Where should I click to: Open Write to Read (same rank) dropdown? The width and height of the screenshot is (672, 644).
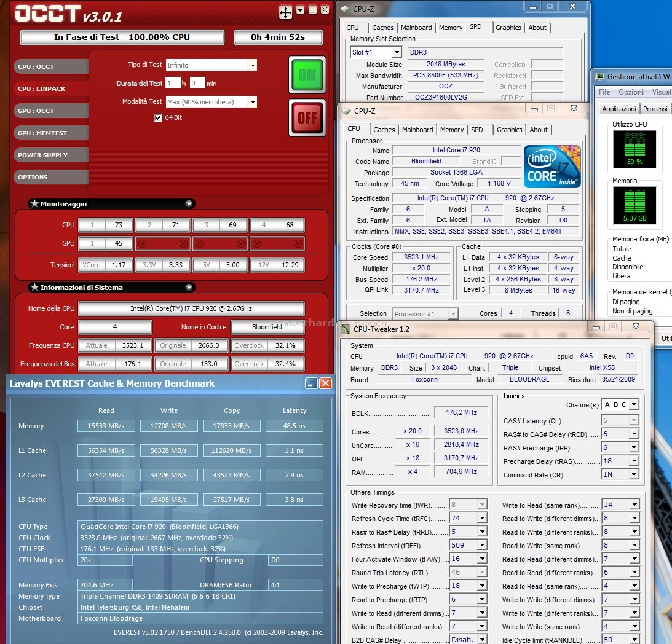(634, 505)
